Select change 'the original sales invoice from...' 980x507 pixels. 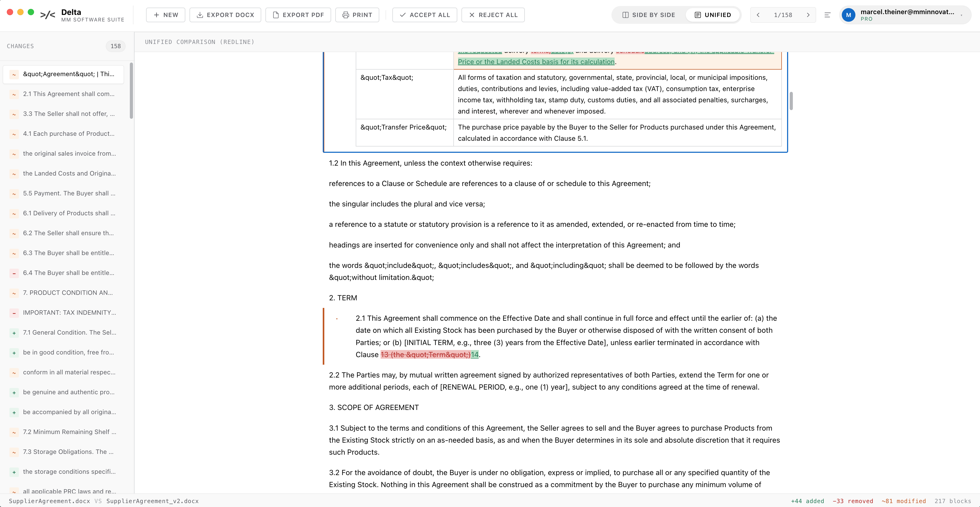63,154
